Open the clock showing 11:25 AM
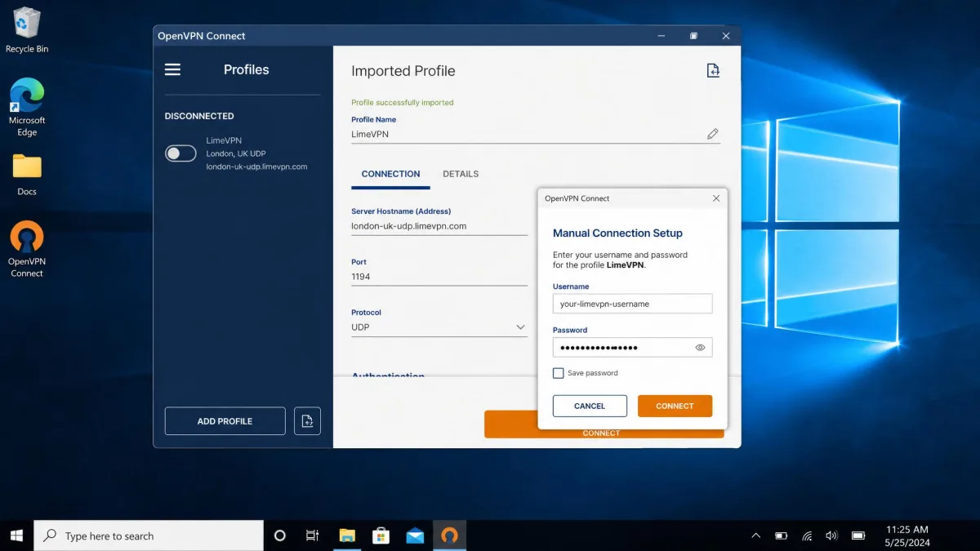The image size is (980, 551). click(907, 535)
